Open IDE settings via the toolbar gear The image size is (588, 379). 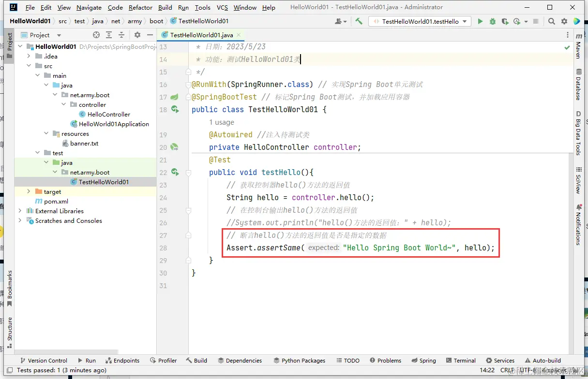(564, 21)
